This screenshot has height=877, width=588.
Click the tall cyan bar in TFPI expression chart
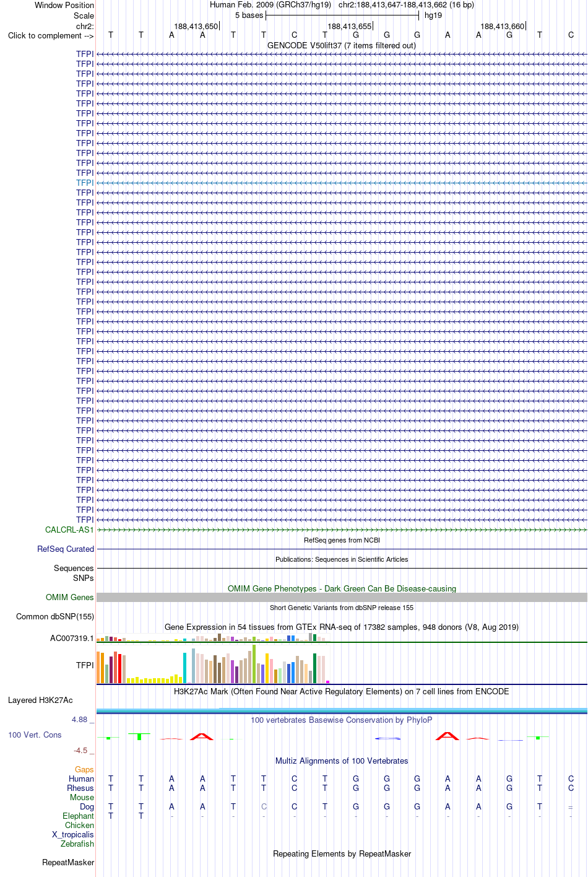click(x=185, y=668)
